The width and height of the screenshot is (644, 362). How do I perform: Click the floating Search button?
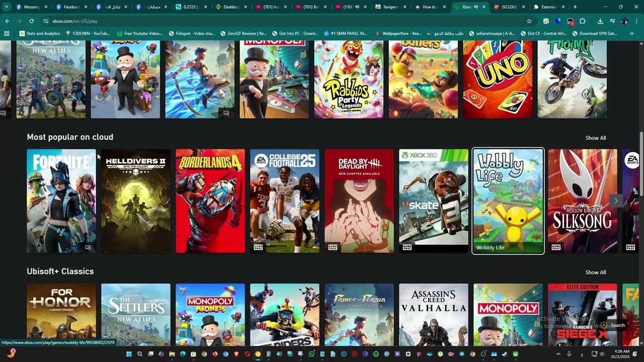pyautogui.click(x=613, y=325)
